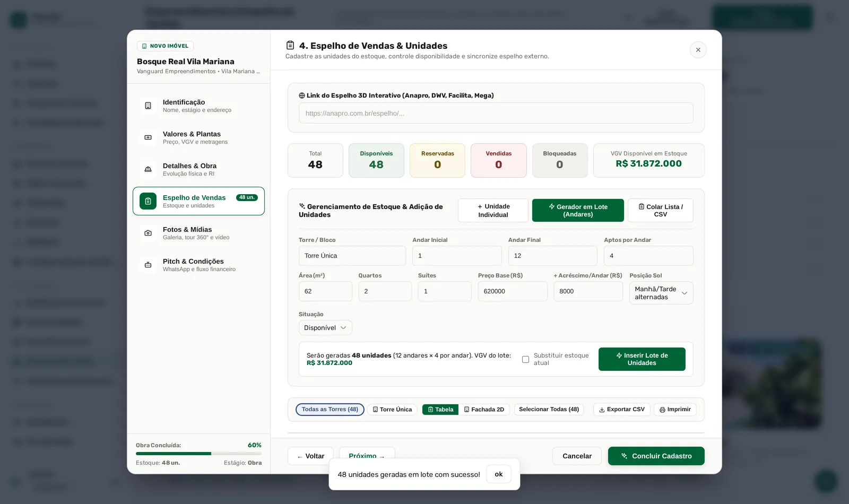Click the Acréscimo/Andar (R$) input field

[588, 291]
